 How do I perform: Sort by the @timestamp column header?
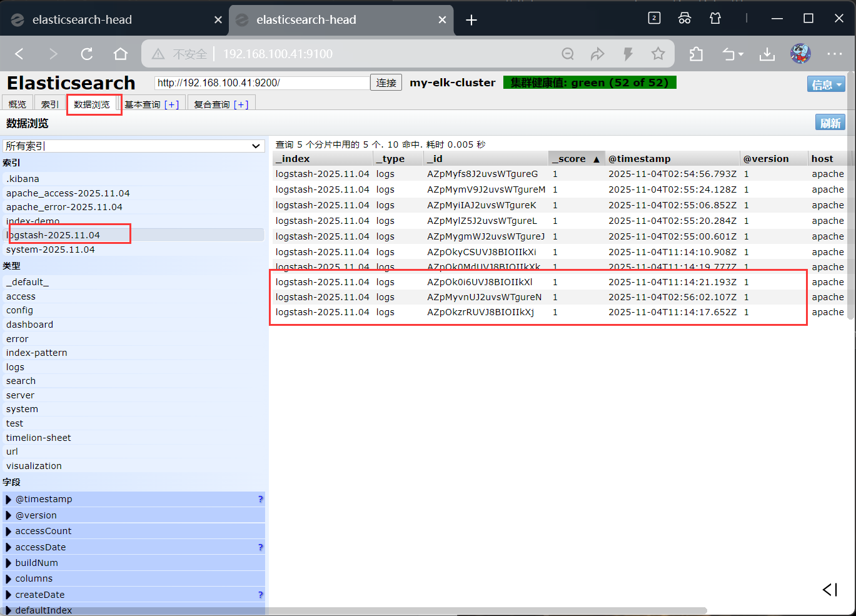tap(672, 159)
